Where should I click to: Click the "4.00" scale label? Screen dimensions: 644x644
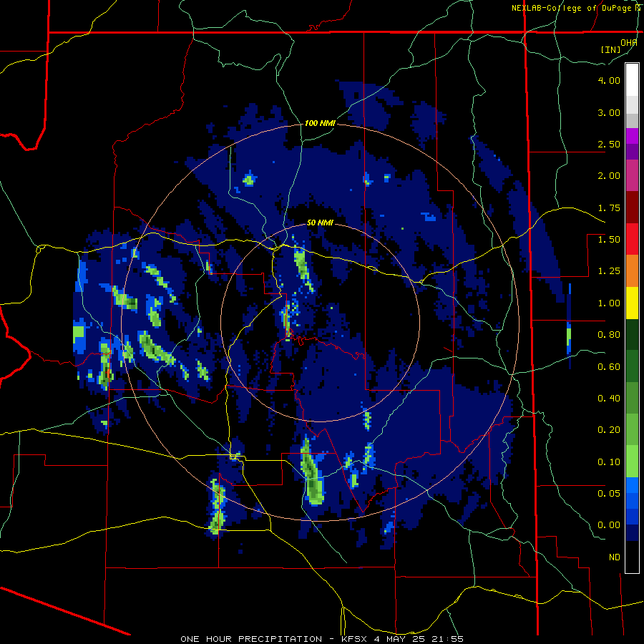click(609, 80)
